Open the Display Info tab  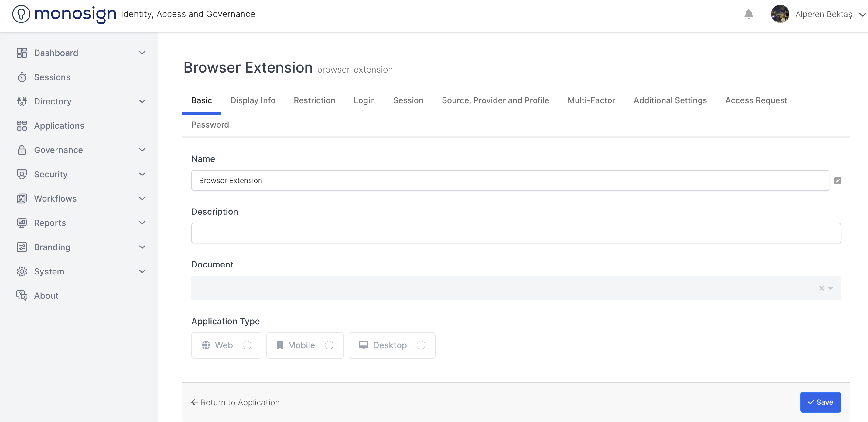click(253, 100)
